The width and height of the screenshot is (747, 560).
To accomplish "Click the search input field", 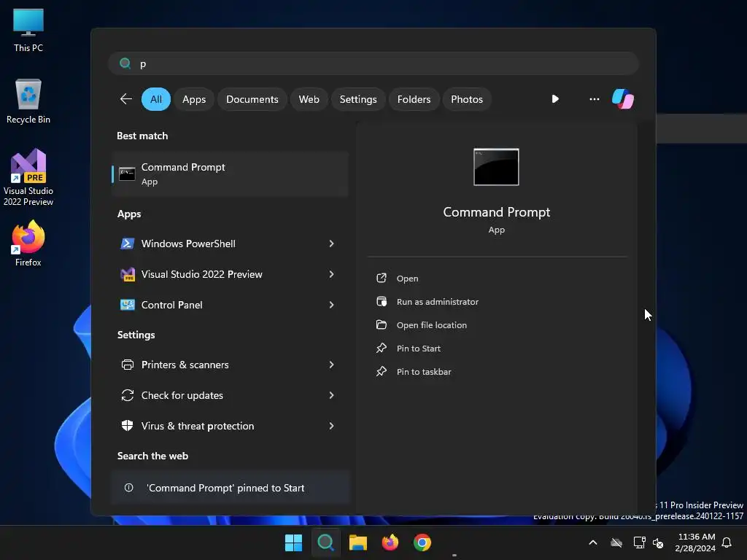I will click(373, 63).
